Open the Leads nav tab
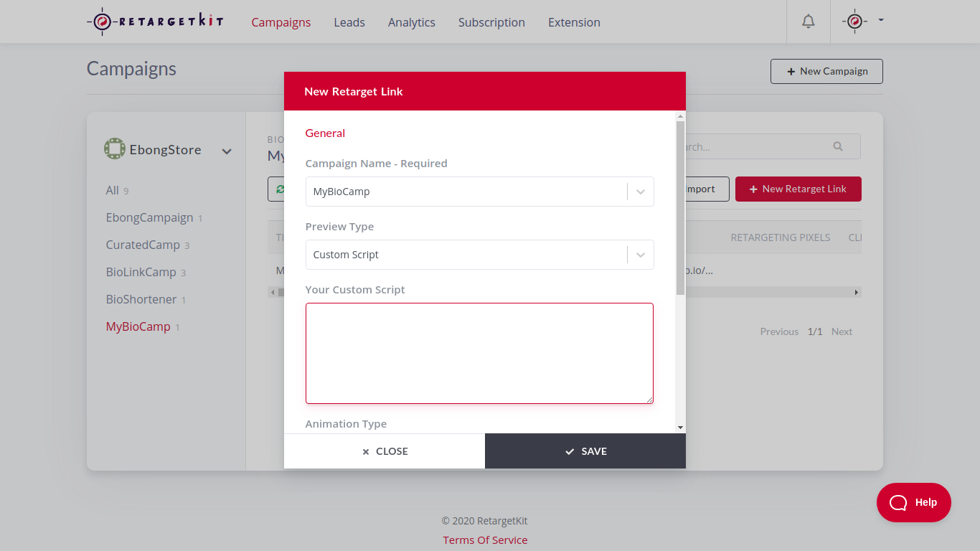Screen dimensions: 980x551 pyautogui.click(x=349, y=22)
